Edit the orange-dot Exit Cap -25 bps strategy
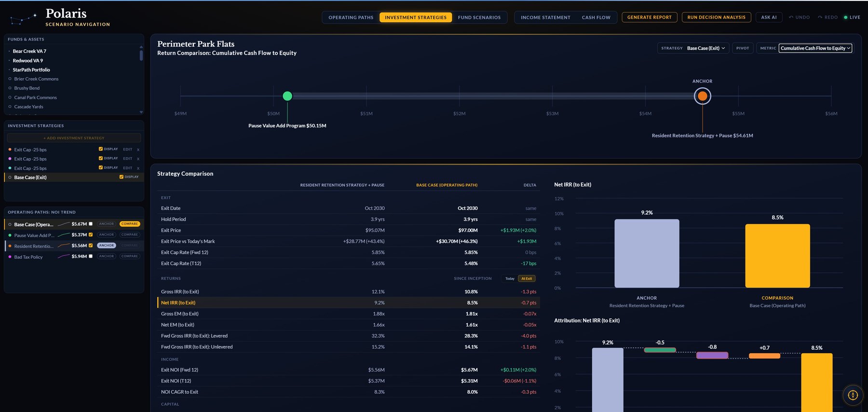This screenshot has width=868, height=412. [127, 150]
